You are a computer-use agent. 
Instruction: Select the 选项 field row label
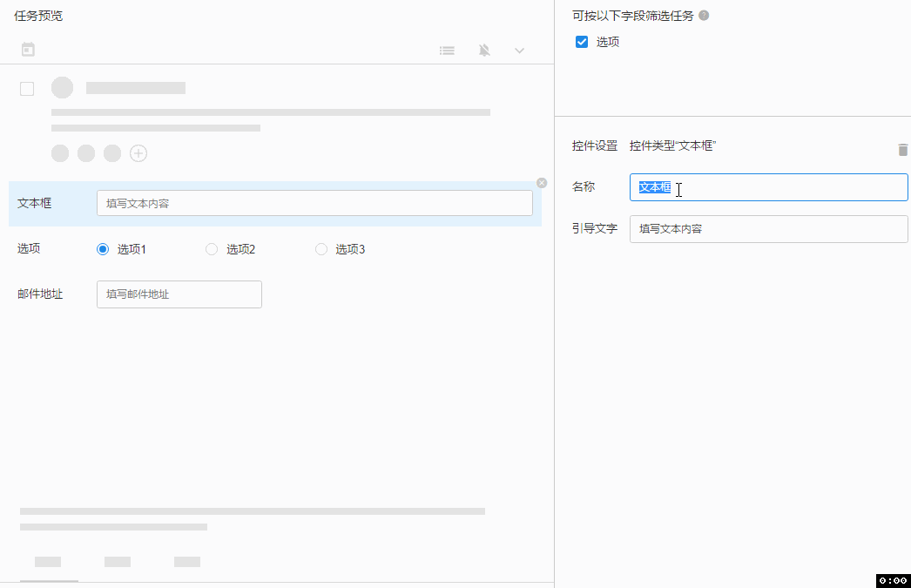click(x=29, y=248)
